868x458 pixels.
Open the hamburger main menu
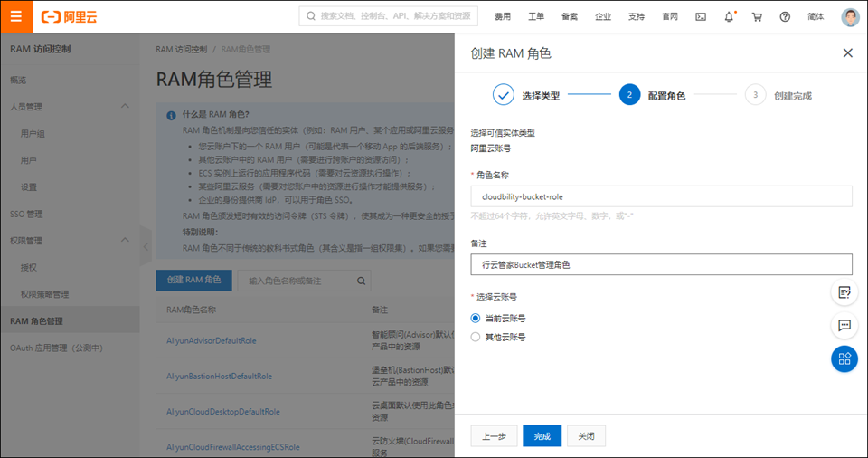coord(15,16)
